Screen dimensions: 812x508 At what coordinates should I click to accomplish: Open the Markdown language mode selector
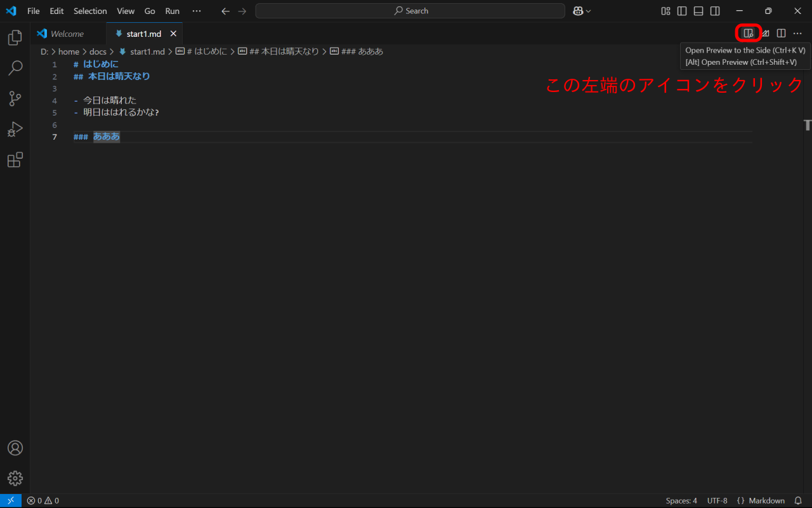pyautogui.click(x=761, y=500)
